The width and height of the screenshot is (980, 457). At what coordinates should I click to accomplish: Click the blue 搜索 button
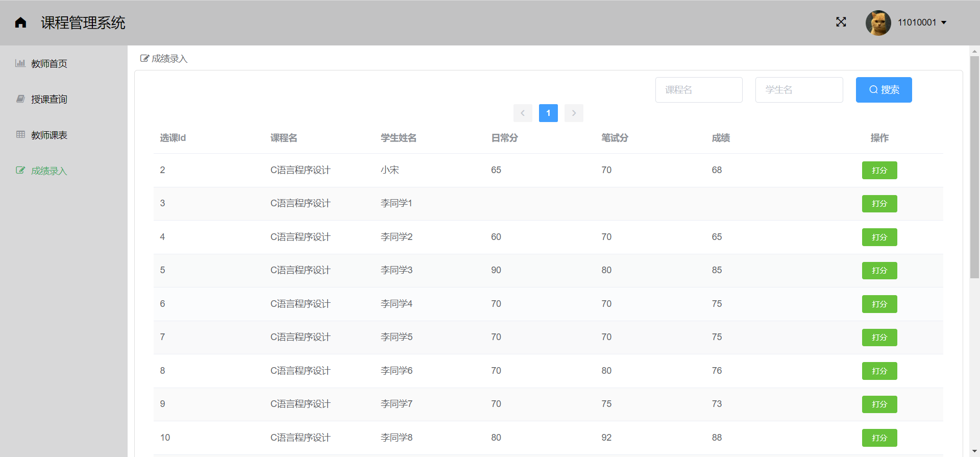(x=884, y=90)
